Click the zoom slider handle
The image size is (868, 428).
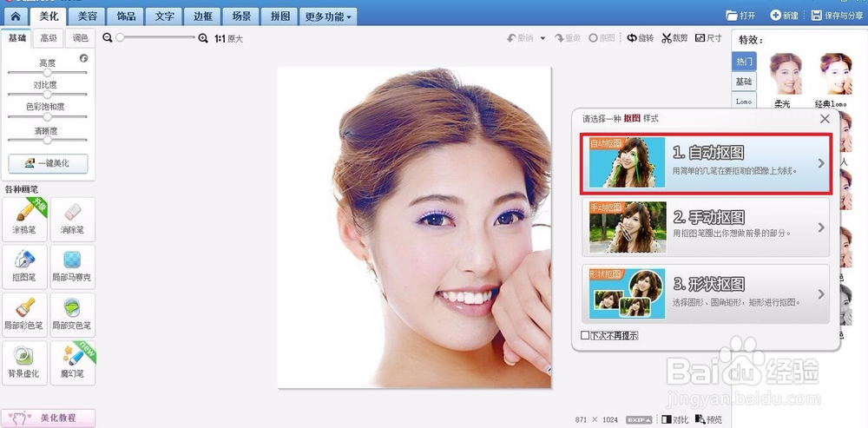click(x=120, y=37)
